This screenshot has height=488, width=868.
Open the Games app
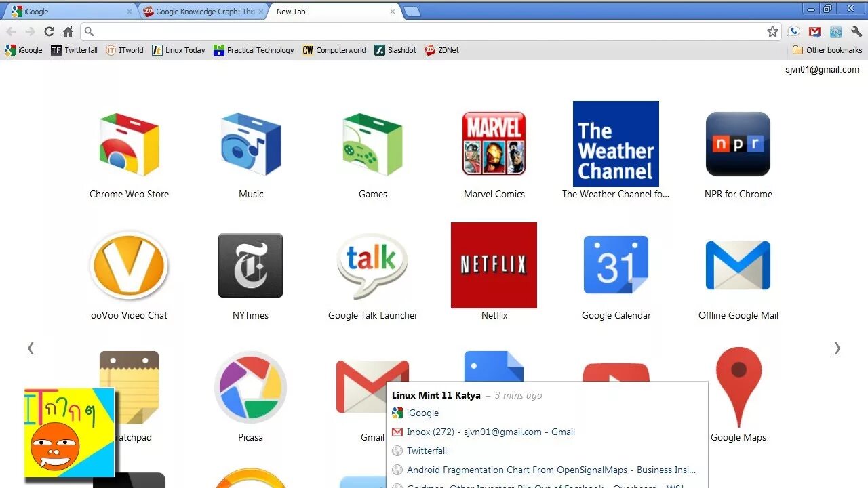coord(372,145)
